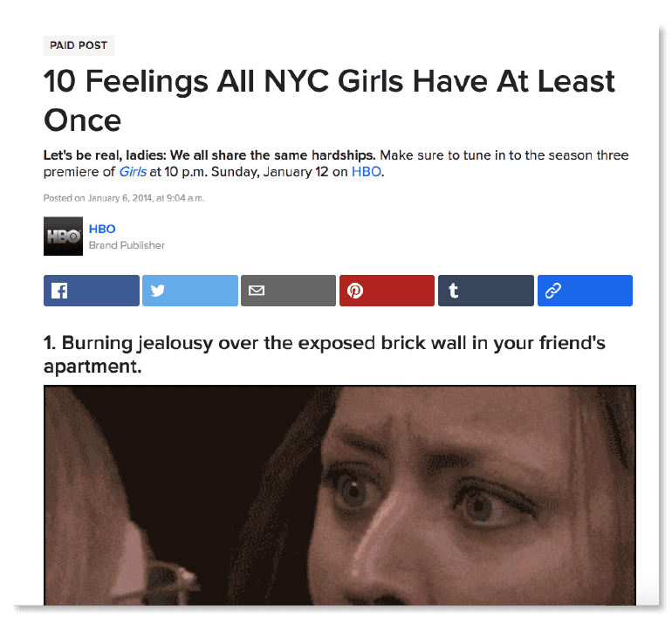The image size is (672, 631).
Task: Click the posted date line
Action: pos(124,198)
